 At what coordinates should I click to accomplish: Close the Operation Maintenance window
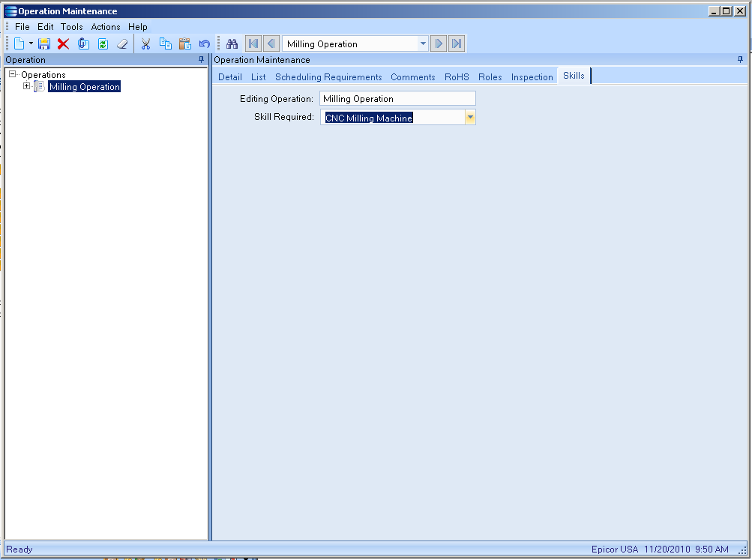pyautogui.click(x=740, y=11)
